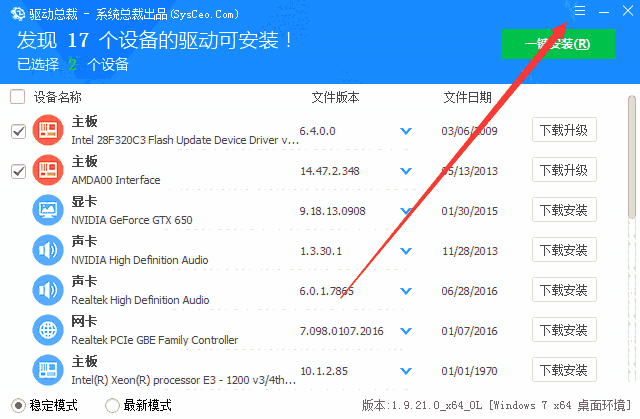This screenshot has width=640, height=419.
Task: Click motherboard icon for Intel 28F320C3 driver
Action: coord(48,130)
